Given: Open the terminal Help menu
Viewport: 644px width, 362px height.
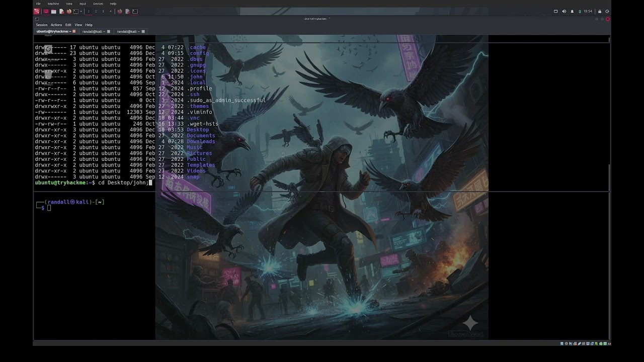Looking at the screenshot, I should click(x=89, y=25).
